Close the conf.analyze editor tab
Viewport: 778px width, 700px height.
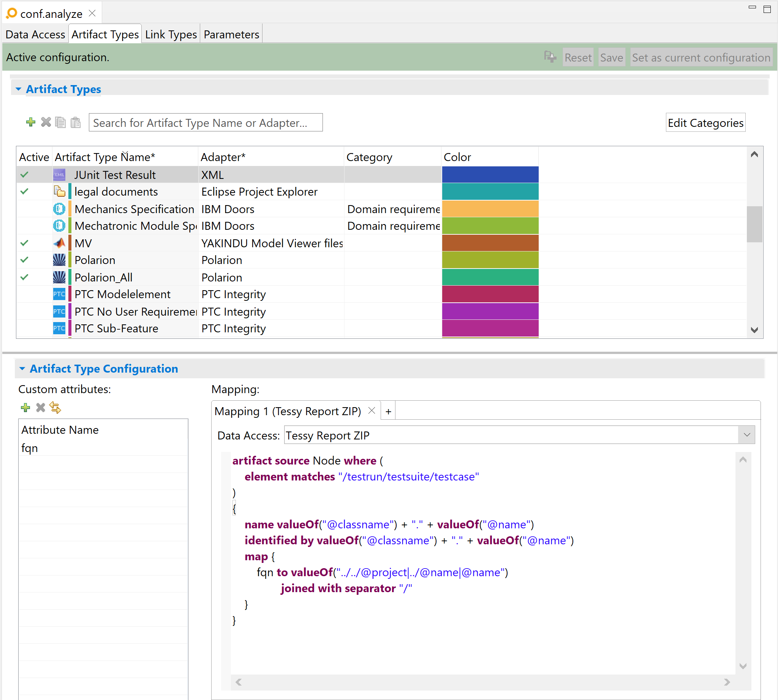92,13
